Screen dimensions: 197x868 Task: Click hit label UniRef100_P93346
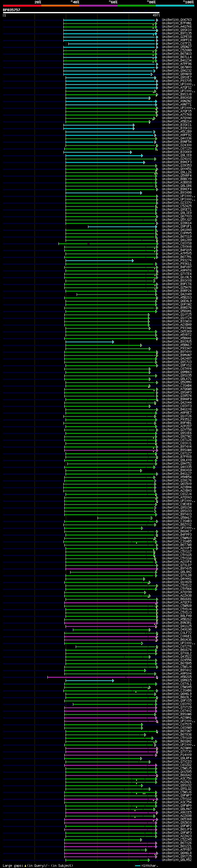pyautogui.click(x=177, y=328)
